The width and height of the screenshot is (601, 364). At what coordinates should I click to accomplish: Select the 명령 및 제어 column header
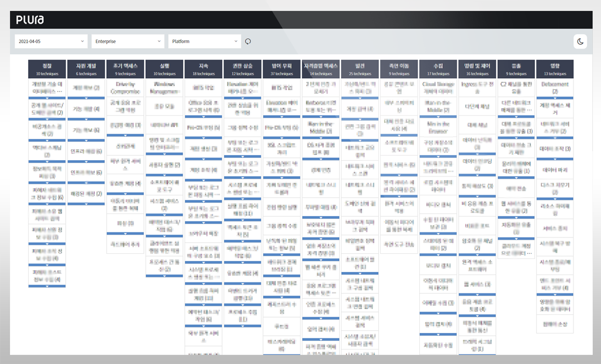477,69
